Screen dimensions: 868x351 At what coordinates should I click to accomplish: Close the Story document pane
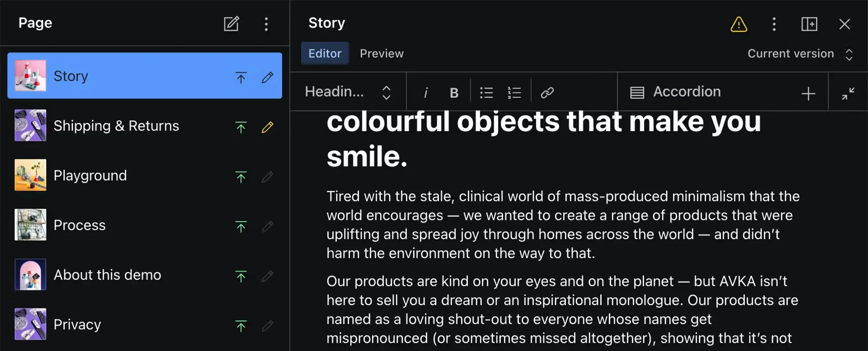pos(844,24)
